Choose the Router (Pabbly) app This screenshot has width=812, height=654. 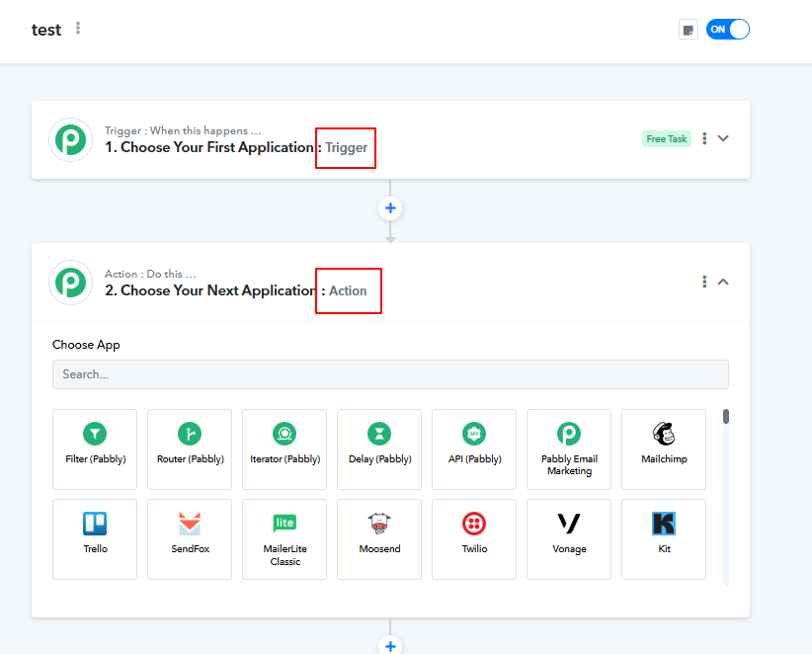(190, 449)
